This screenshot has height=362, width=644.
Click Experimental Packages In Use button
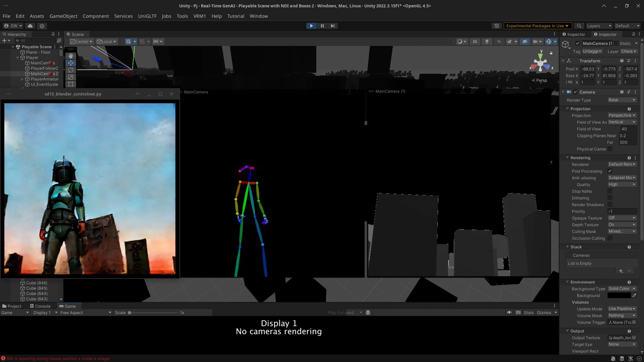(537, 26)
